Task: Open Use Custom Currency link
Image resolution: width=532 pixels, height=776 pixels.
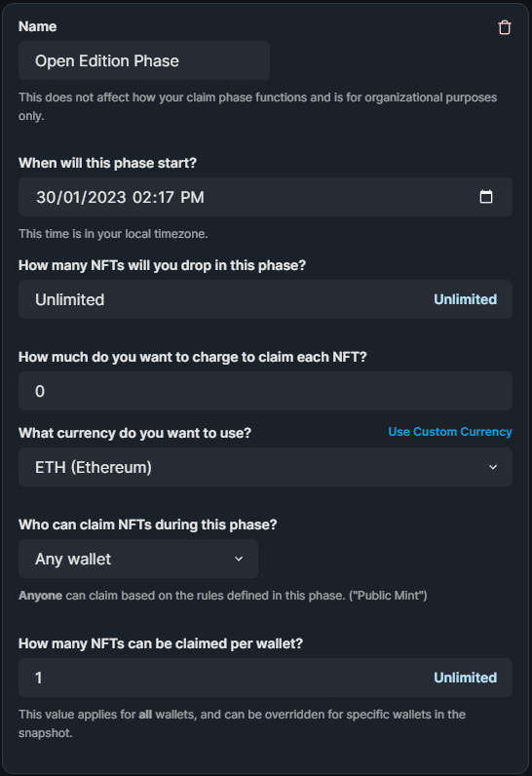Action: point(450,432)
